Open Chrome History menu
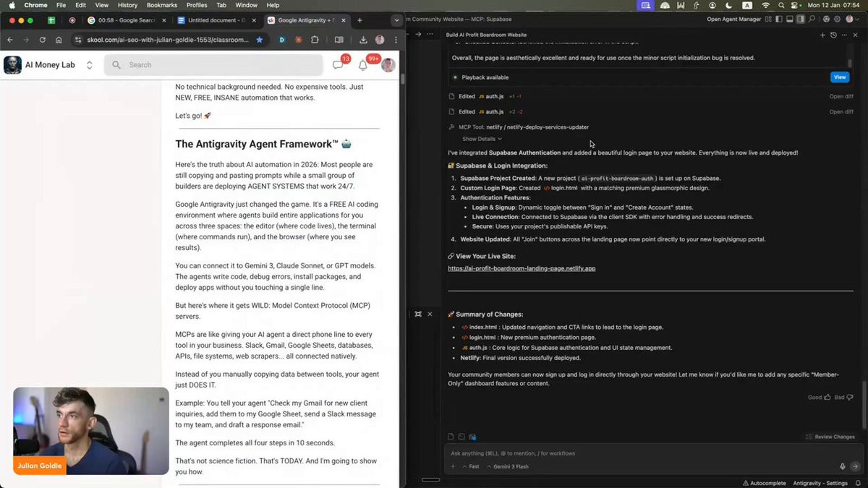The width and height of the screenshot is (868, 488). click(127, 5)
